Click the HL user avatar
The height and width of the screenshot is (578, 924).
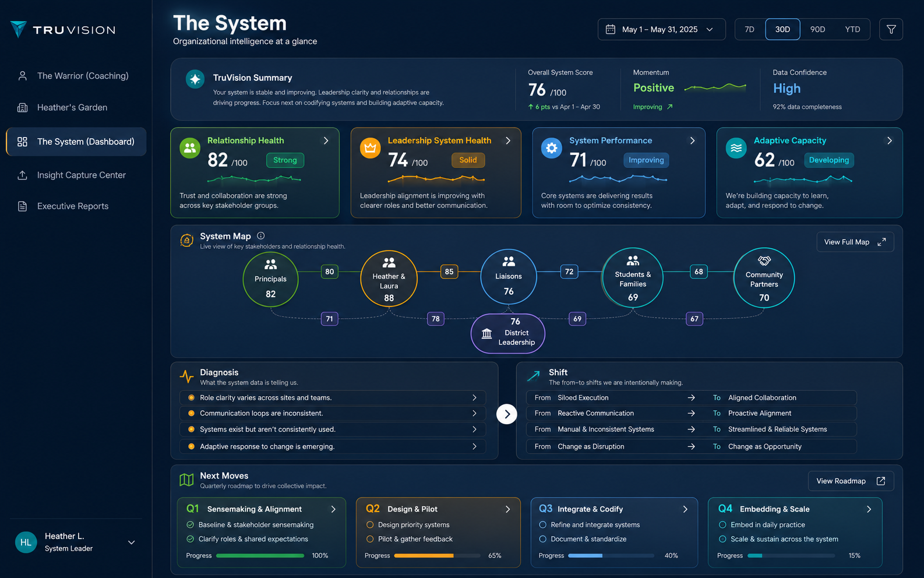pos(26,542)
